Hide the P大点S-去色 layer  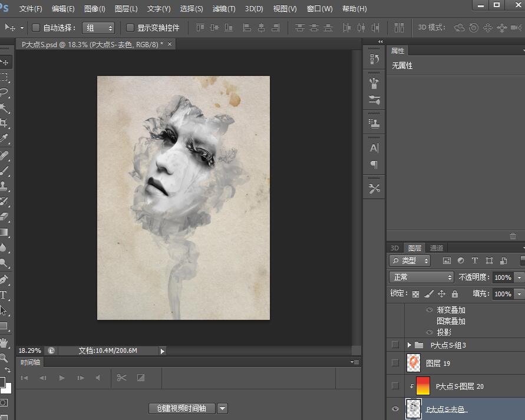click(x=395, y=409)
